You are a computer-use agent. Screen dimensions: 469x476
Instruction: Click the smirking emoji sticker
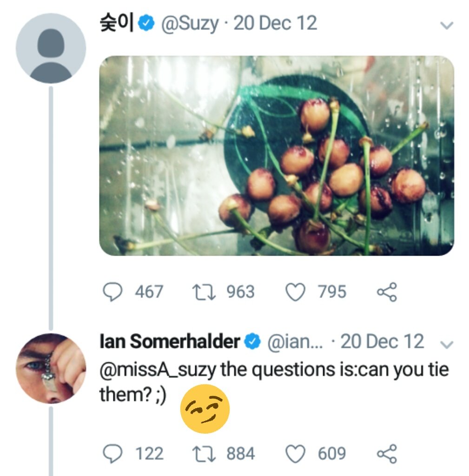click(x=205, y=409)
